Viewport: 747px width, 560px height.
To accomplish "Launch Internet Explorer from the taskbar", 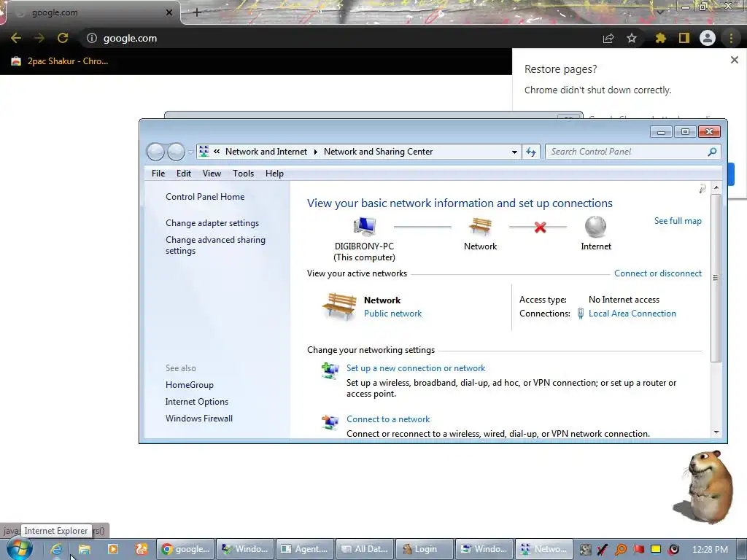I will [x=56, y=549].
